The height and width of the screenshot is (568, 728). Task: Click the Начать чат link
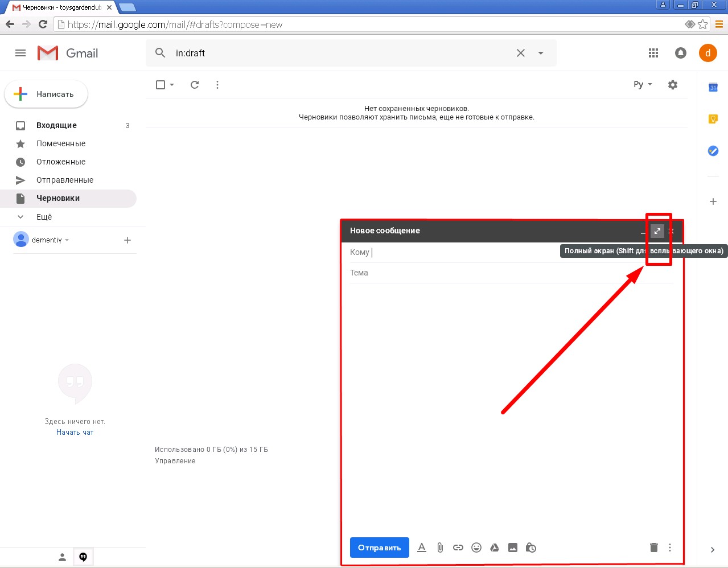coord(75,433)
